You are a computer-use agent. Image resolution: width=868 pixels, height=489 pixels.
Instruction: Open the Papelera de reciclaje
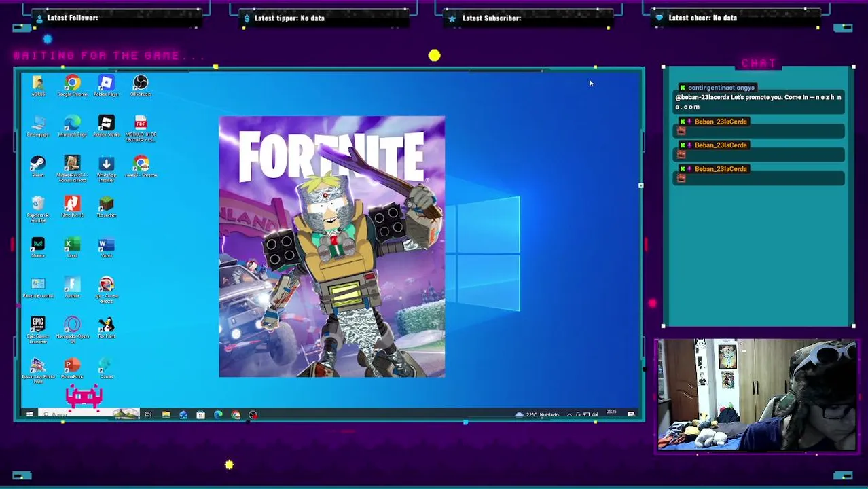point(38,209)
